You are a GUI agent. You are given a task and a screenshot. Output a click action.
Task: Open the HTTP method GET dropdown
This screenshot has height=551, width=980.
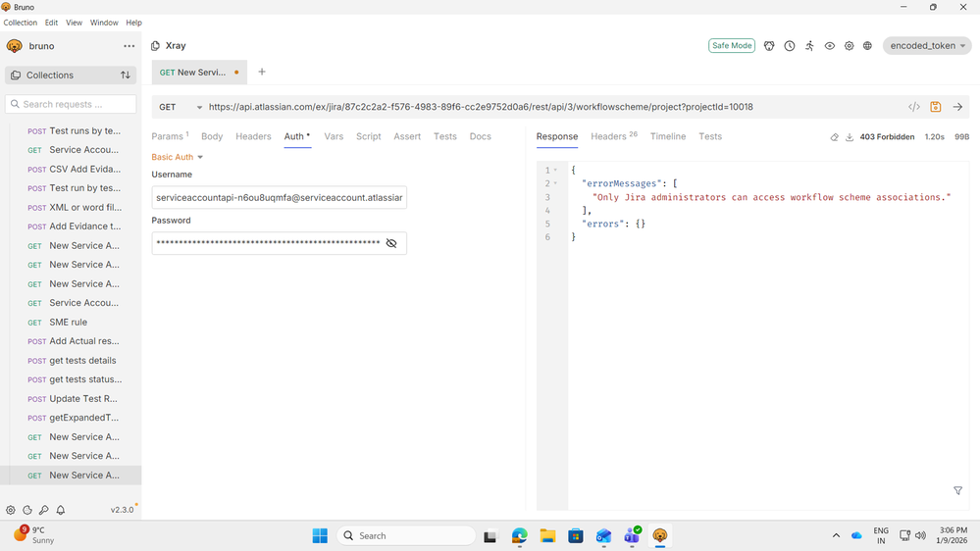180,107
